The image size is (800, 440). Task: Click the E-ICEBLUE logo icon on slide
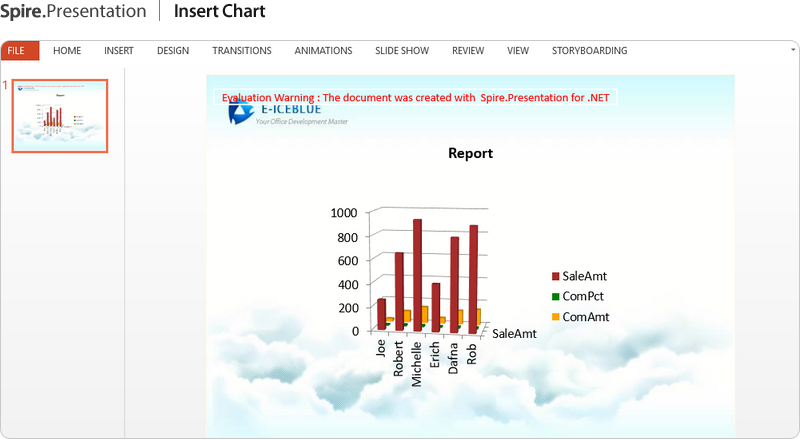click(x=240, y=113)
